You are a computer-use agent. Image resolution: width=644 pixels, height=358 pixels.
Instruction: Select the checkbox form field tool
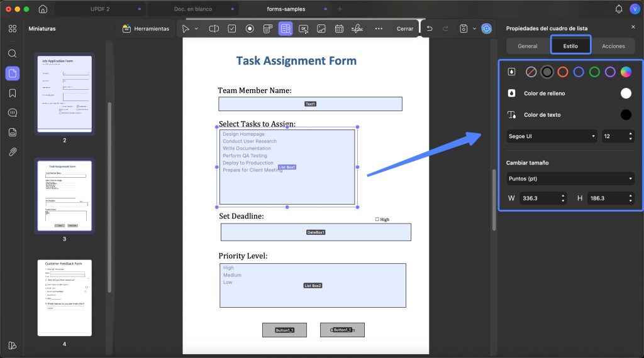pyautogui.click(x=232, y=29)
